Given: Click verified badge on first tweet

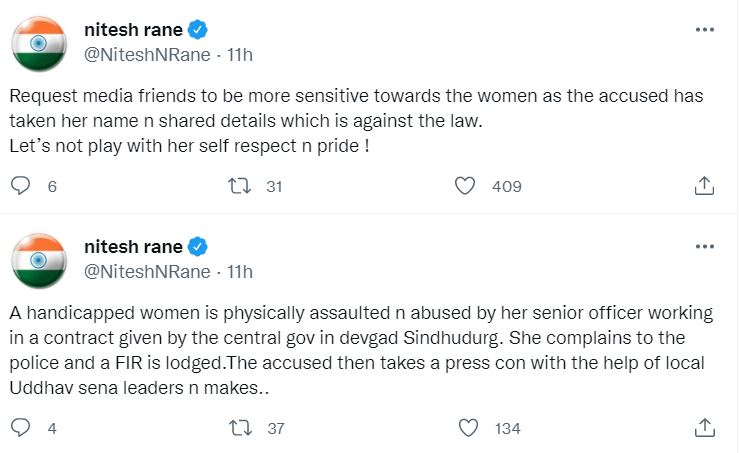Looking at the screenshot, I should click(198, 30).
